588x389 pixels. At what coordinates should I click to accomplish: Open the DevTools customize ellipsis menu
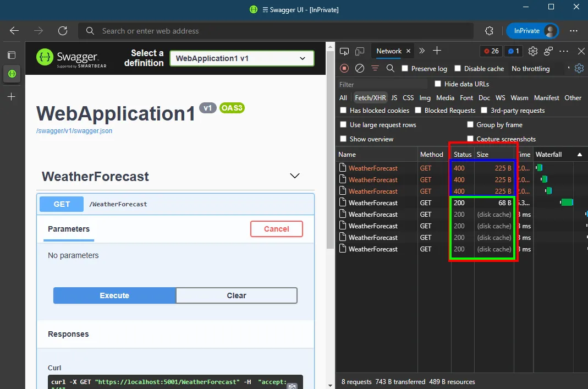tap(564, 51)
